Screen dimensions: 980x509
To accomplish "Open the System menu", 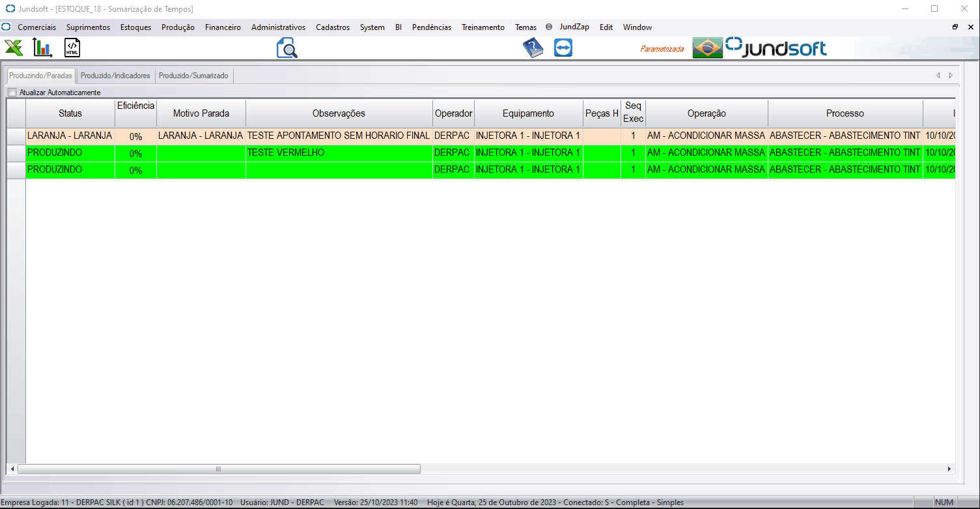I will pos(372,27).
